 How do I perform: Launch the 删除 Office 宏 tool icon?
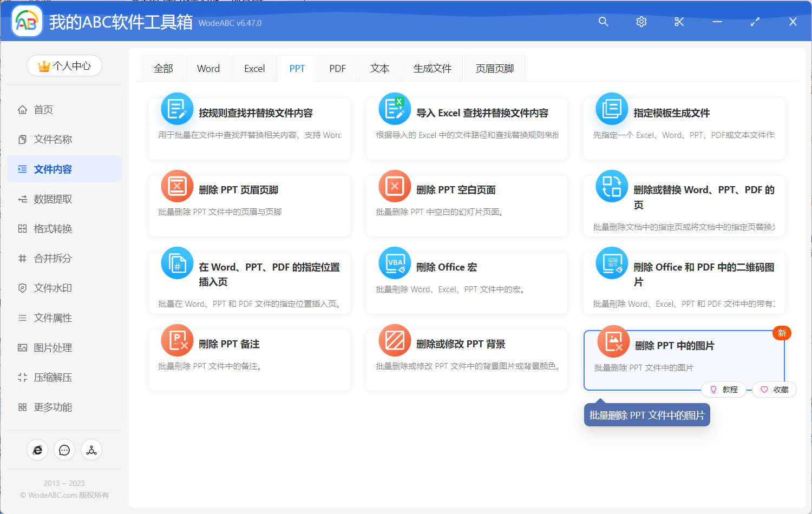tap(395, 263)
